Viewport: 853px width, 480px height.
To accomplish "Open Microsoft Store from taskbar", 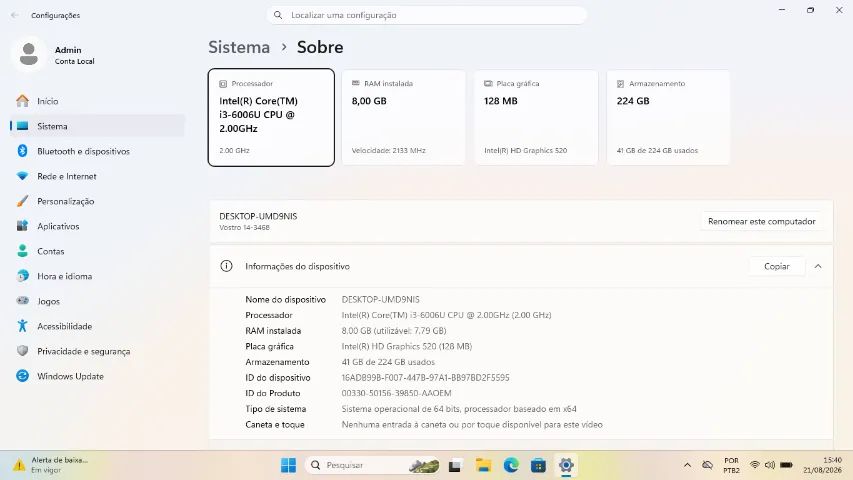I will pos(539,465).
